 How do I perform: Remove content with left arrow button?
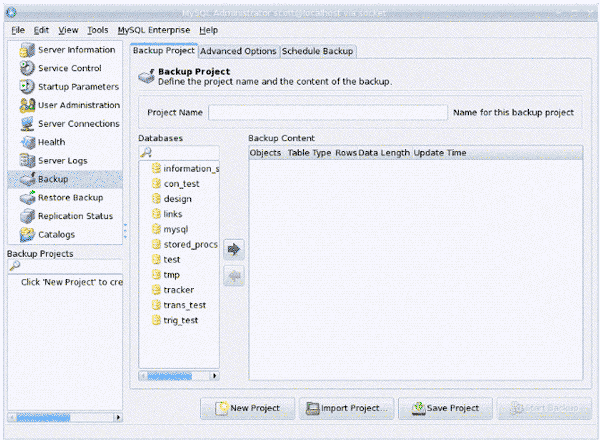234,275
